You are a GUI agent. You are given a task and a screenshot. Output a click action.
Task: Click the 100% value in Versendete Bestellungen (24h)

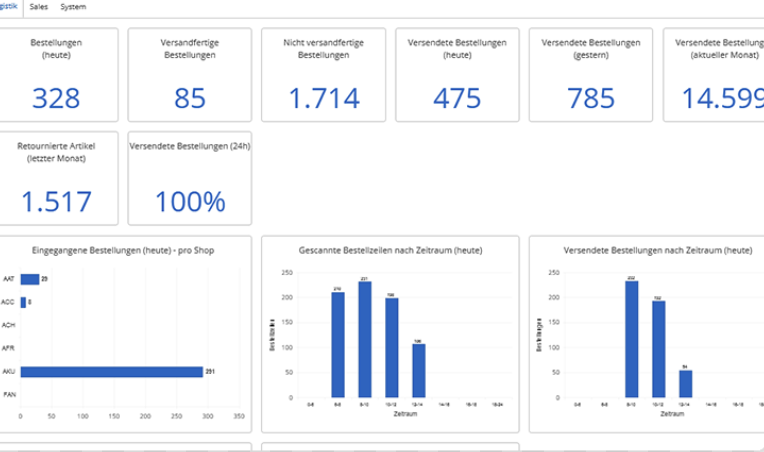coord(190,202)
